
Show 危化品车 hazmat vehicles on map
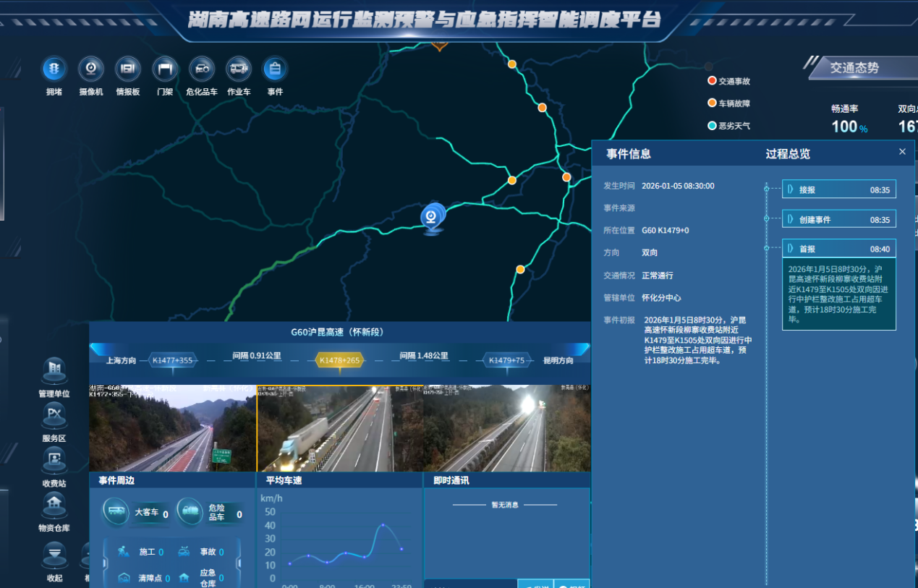point(202,69)
